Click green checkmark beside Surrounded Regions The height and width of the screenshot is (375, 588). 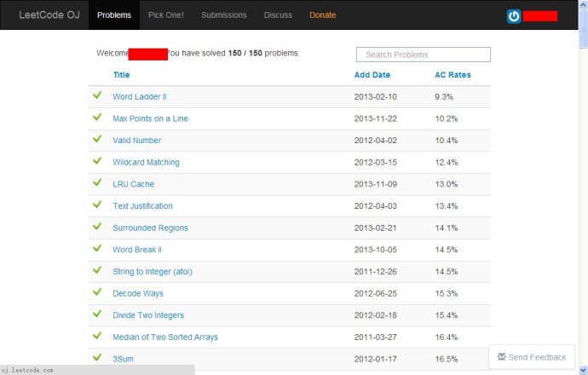point(97,227)
